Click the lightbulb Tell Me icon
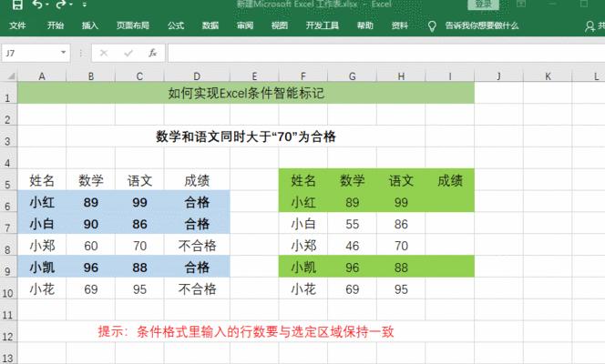 (x=432, y=26)
